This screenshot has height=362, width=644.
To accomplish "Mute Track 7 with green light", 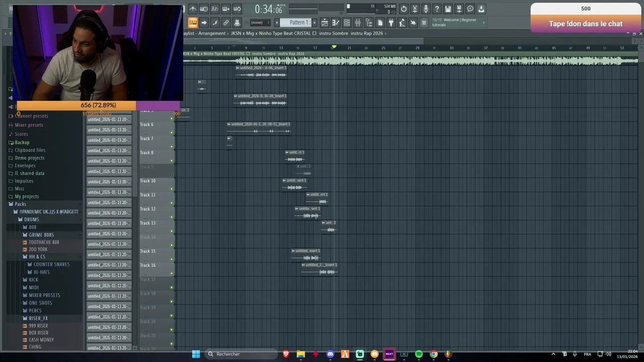I will click(x=172, y=147).
